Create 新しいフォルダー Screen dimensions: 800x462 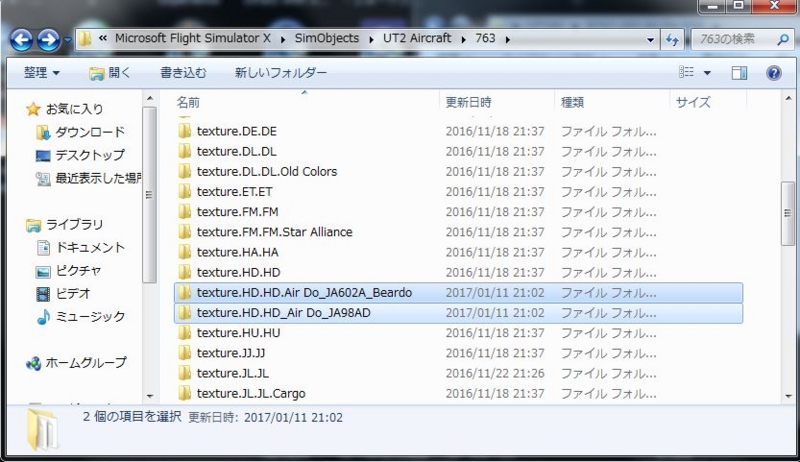(x=281, y=73)
